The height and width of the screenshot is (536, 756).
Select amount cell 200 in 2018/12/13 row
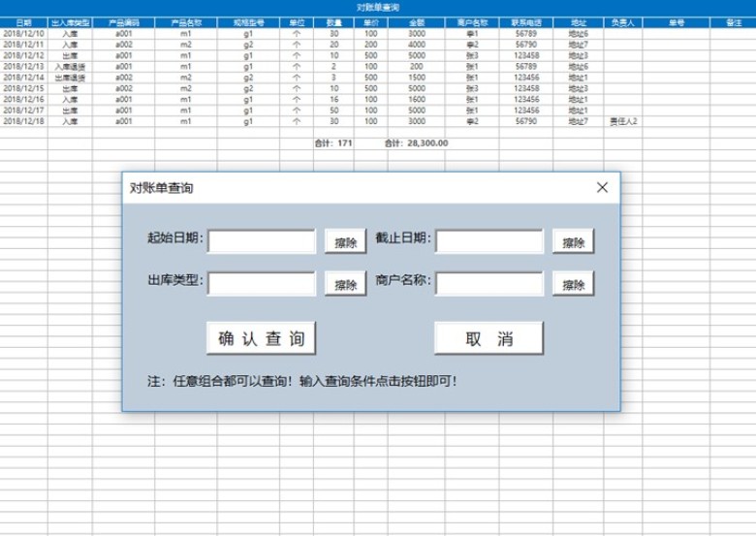tap(417, 67)
